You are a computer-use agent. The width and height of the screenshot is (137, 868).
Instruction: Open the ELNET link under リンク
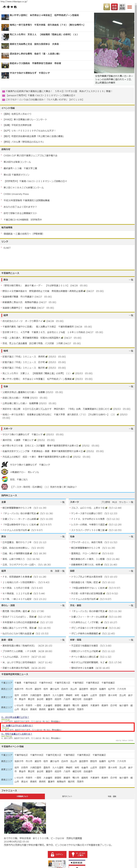pyautogui.click(x=7, y=248)
